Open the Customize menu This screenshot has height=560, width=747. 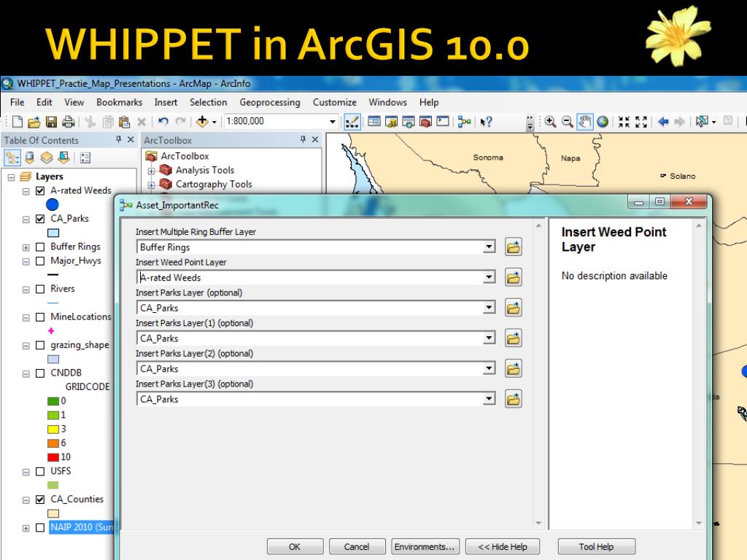coord(334,102)
